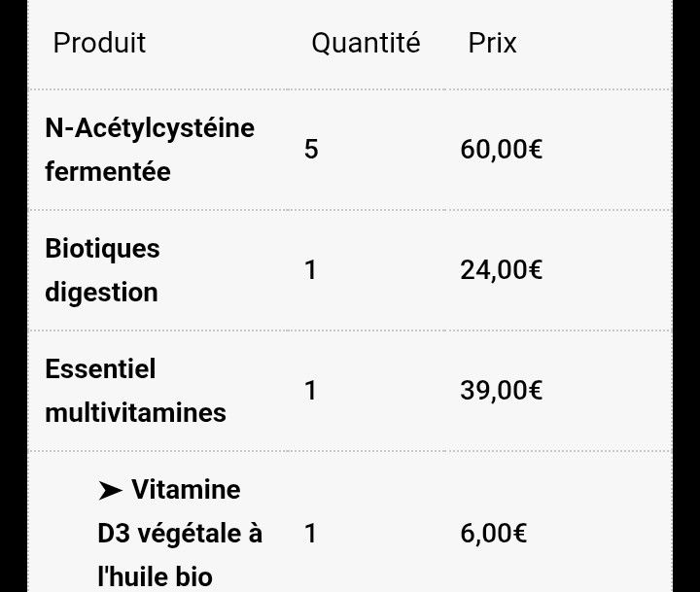Click the arrow icon before Vitamine D3
700x592 pixels.
pyautogui.click(x=110, y=490)
